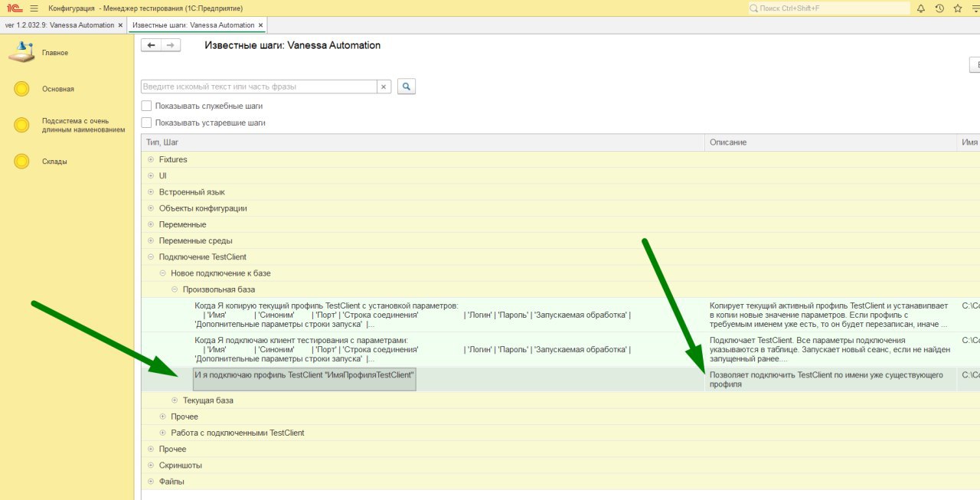Open notifications bell icon
Screen dimensions: 980x500
(x=921, y=8)
